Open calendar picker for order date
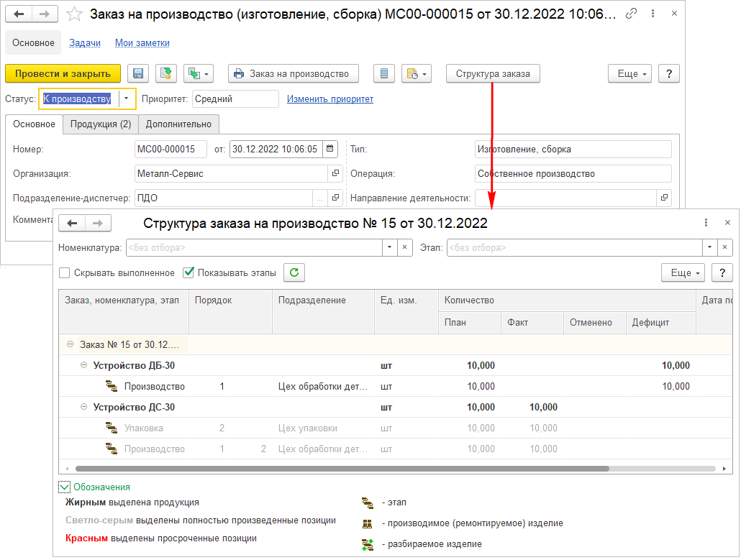 pyautogui.click(x=330, y=149)
